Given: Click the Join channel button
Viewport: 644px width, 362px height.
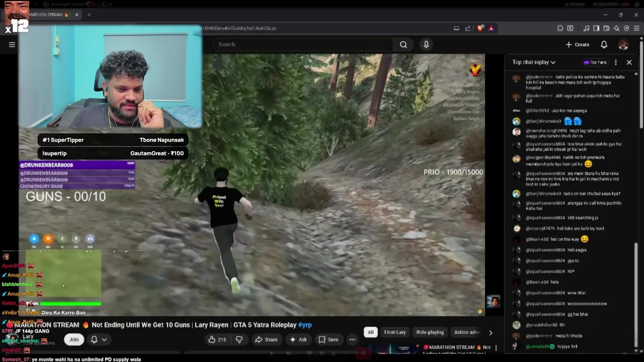Looking at the screenshot, I should (74, 339).
